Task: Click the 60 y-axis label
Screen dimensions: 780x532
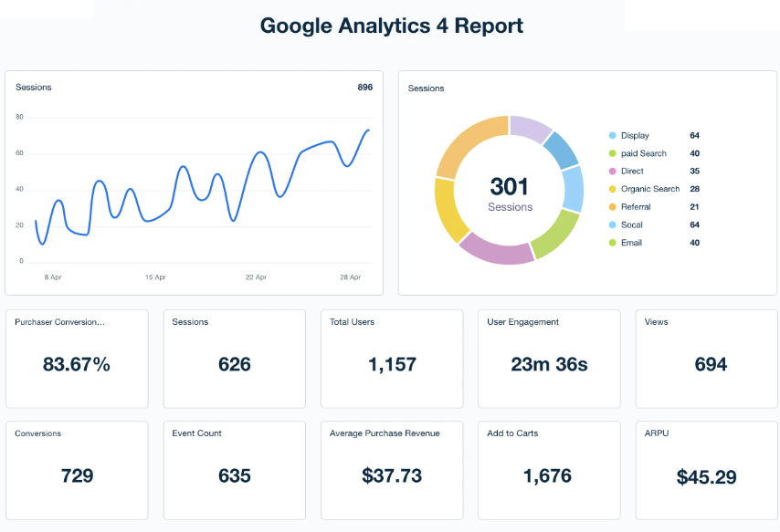Action: [x=19, y=153]
